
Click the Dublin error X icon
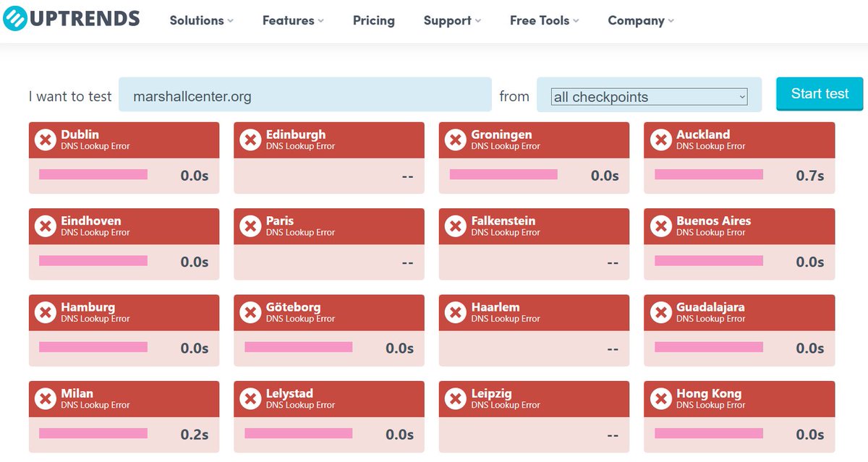[45, 140]
